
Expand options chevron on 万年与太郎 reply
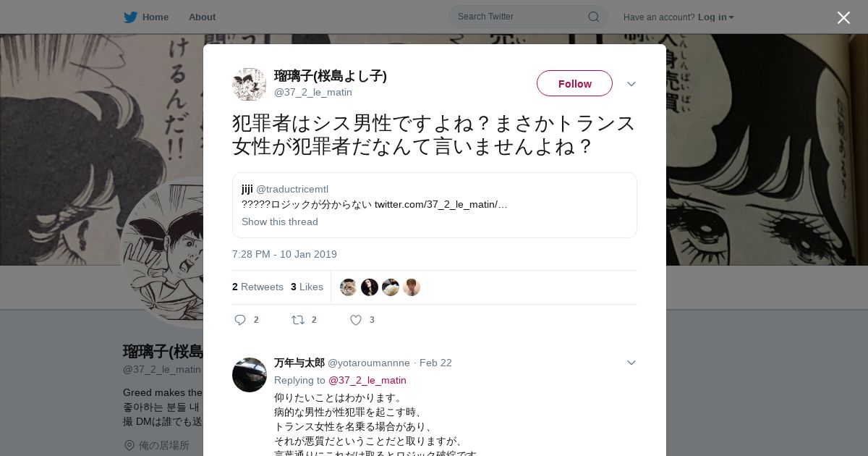pyautogui.click(x=631, y=363)
